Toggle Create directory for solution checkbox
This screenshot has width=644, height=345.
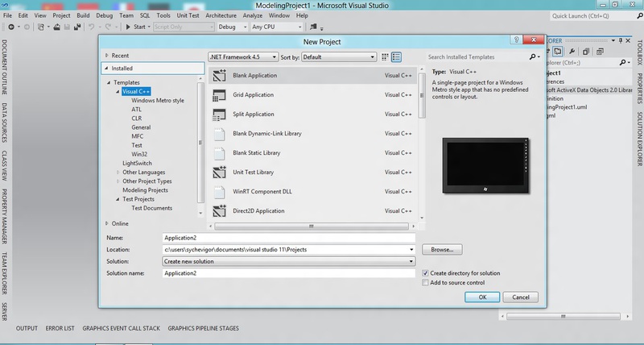coord(426,273)
